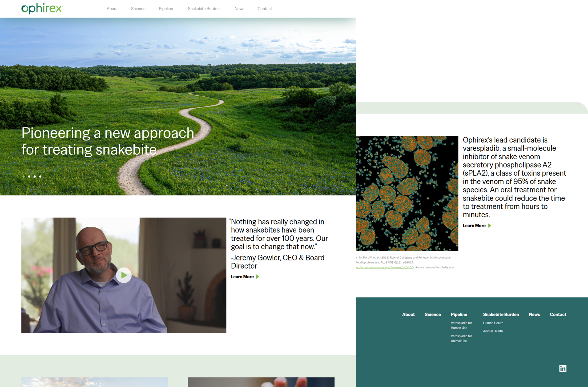Open the Science page from top navigation
The image size is (588, 387).
138,9
